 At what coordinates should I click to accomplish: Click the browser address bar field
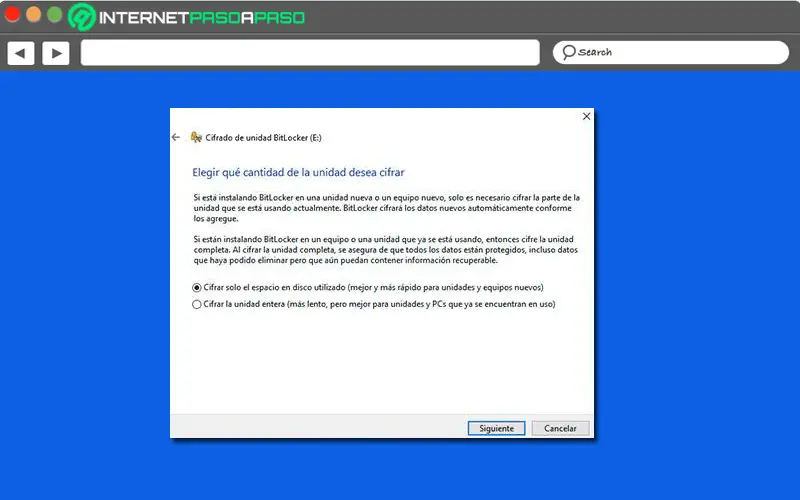point(310,53)
